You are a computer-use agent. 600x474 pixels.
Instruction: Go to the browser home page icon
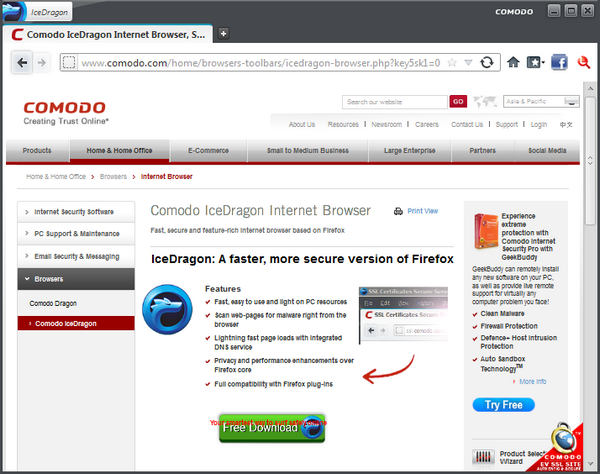pos(514,62)
